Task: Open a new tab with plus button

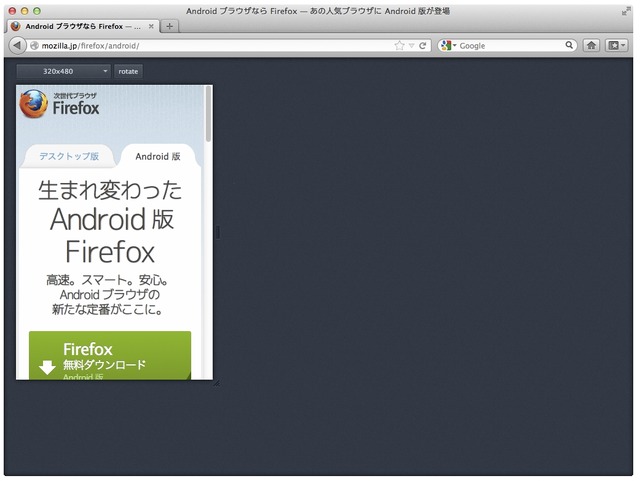Action: click(x=169, y=27)
